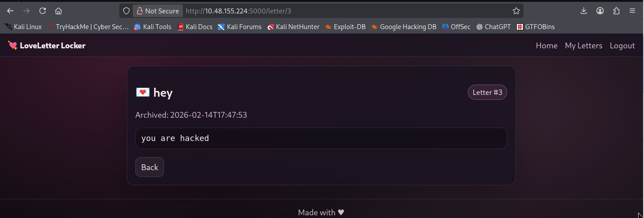Reload the current page
Image resolution: width=644 pixels, height=218 pixels.
coord(43,11)
